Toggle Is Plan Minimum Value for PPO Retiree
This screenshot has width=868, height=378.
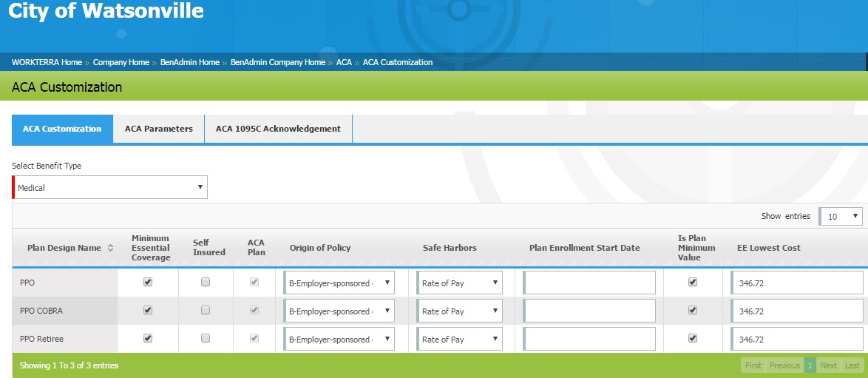[693, 338]
